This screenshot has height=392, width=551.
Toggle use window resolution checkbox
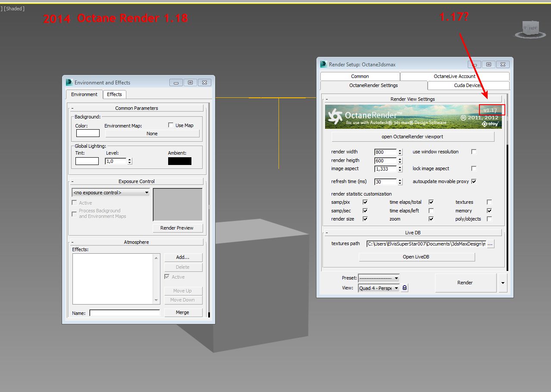tap(474, 152)
